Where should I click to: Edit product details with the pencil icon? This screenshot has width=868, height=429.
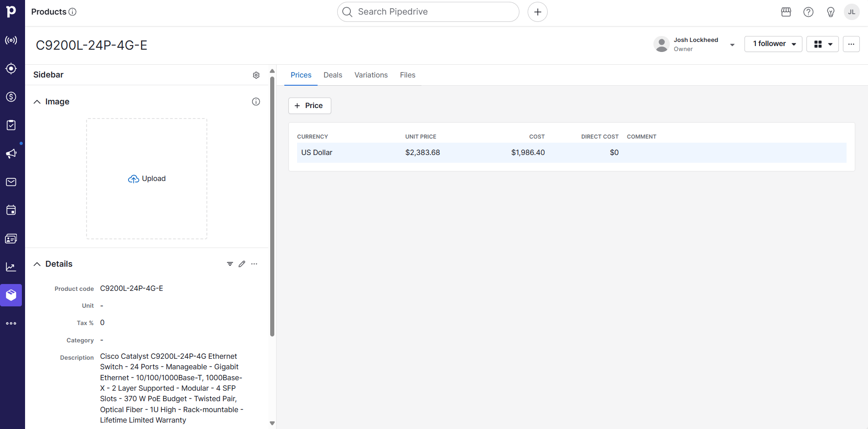(242, 264)
